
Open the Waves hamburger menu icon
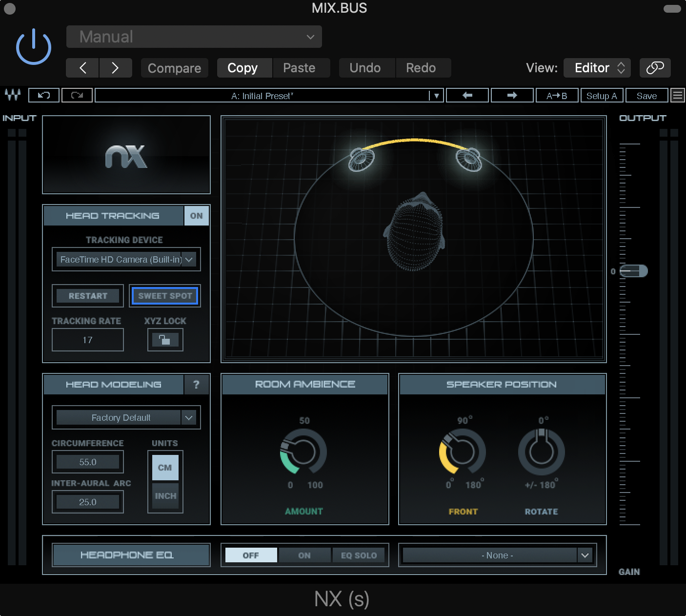pos(678,95)
